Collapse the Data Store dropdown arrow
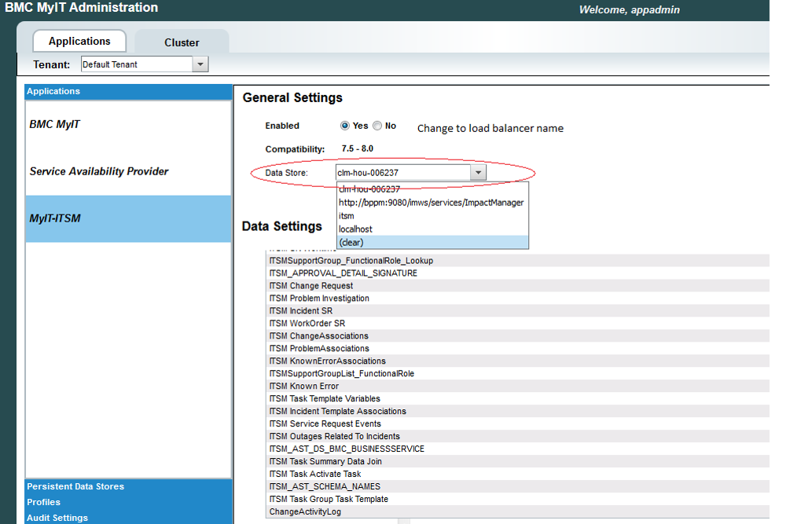Screen dimensions: 812x524 (479, 172)
